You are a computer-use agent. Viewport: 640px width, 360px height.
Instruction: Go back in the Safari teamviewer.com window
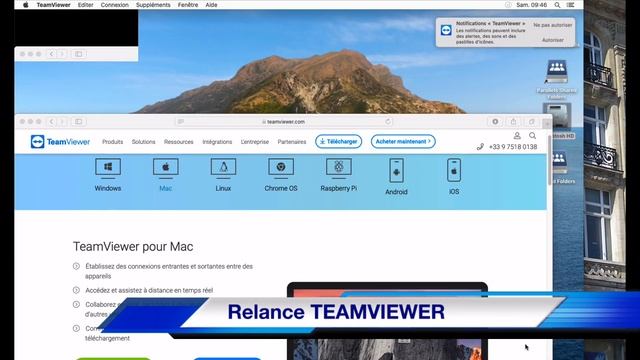[51, 121]
